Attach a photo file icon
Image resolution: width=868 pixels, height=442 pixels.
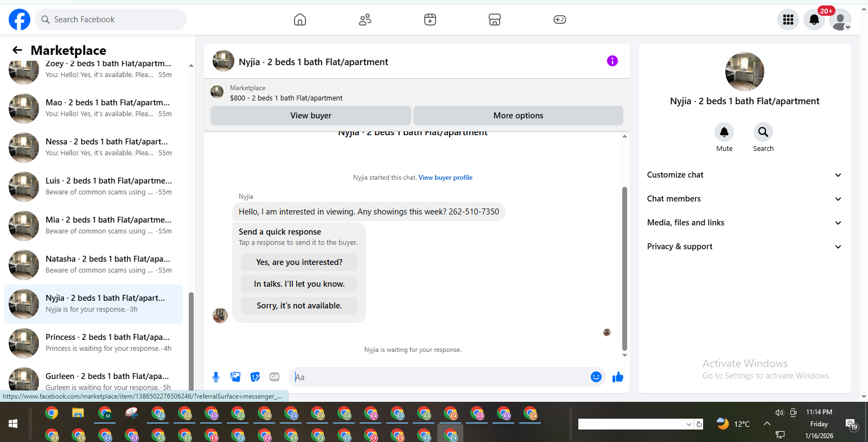[x=235, y=377]
